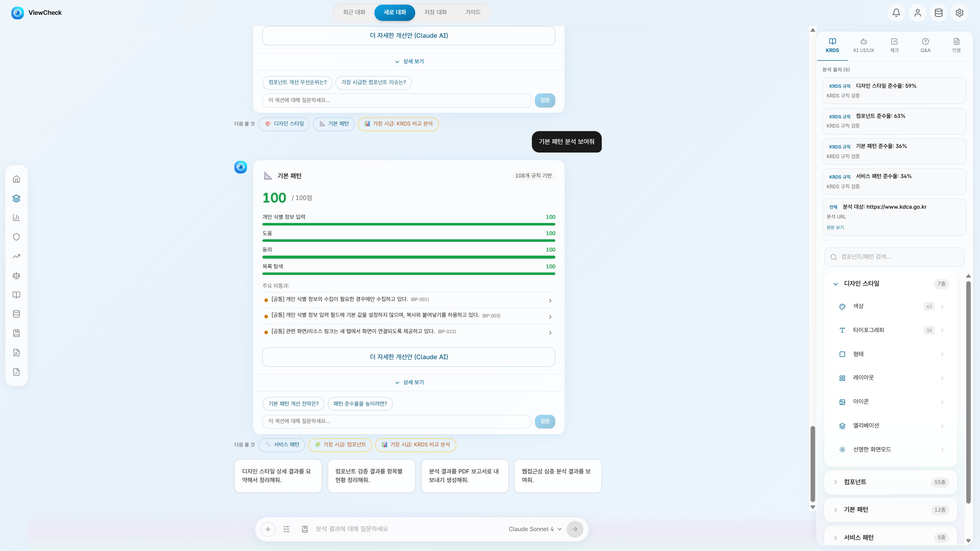Open the filter sliders icon in chat input
Viewport: 980px width, 551px height.
286,529
